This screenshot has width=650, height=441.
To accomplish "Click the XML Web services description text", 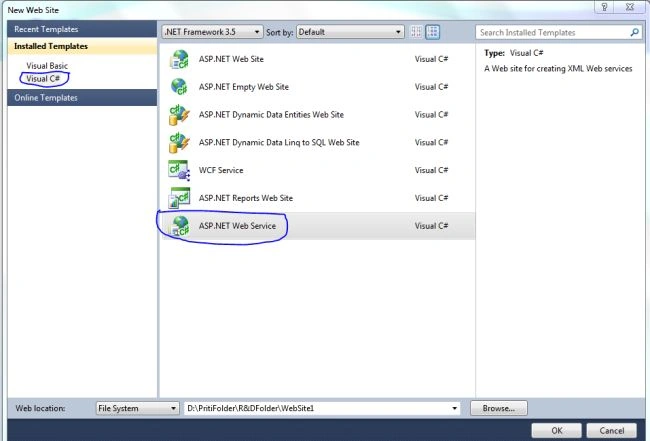I will point(558,69).
